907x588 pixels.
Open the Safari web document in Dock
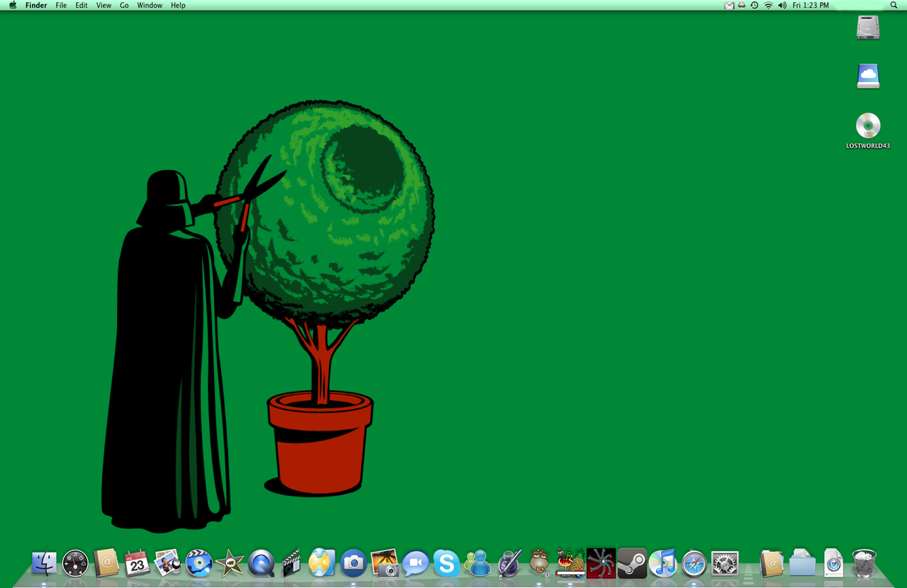pos(833,563)
